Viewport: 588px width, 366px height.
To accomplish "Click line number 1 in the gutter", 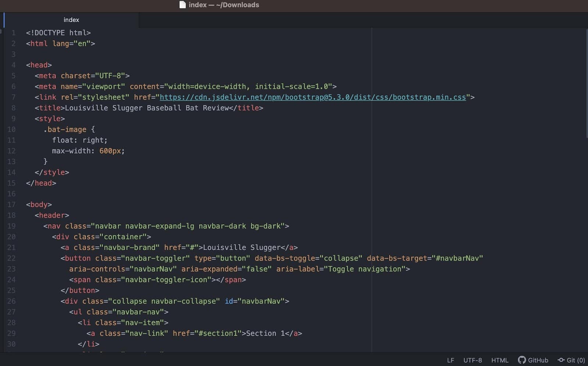I will (x=13, y=33).
